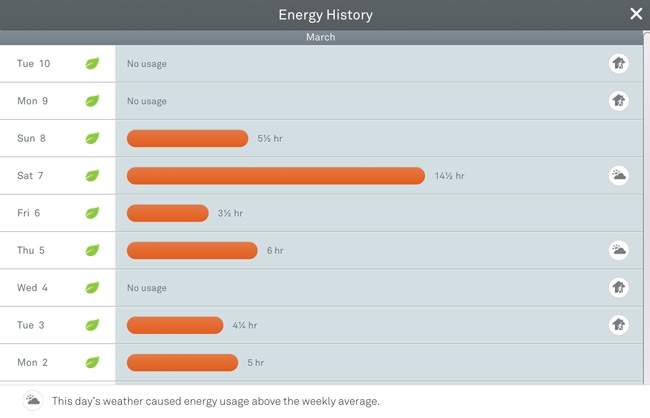Click the March month header

320,37
